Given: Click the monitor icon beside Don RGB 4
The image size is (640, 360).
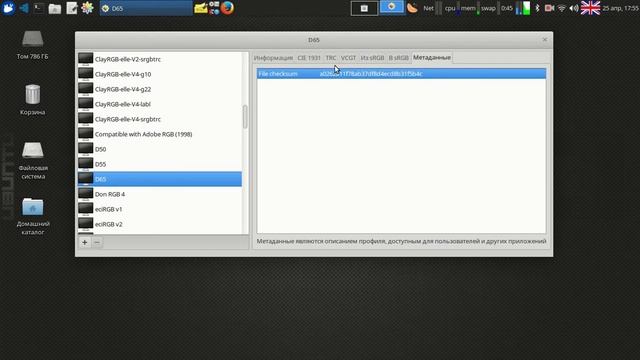Looking at the screenshot, I should coord(85,193).
